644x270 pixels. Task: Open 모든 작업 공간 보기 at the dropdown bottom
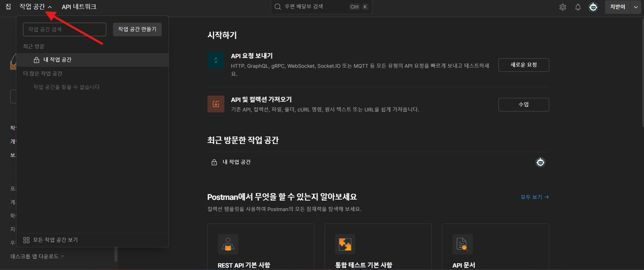(92, 240)
